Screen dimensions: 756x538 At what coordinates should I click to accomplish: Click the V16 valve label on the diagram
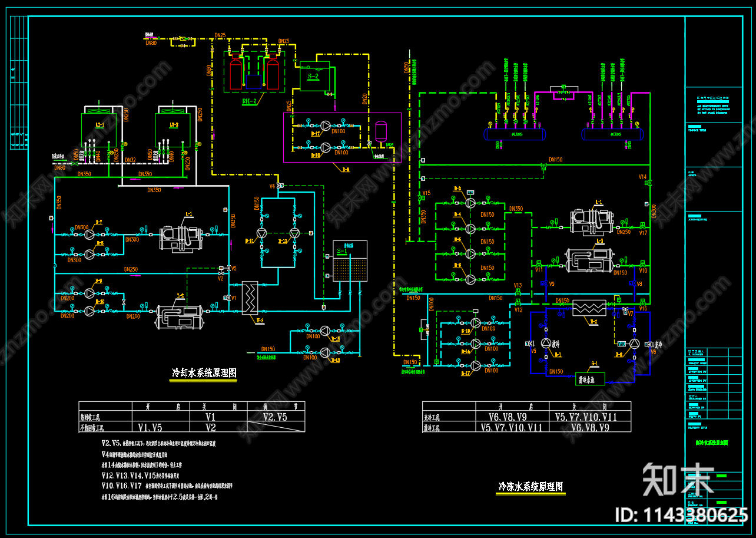tap(643, 309)
